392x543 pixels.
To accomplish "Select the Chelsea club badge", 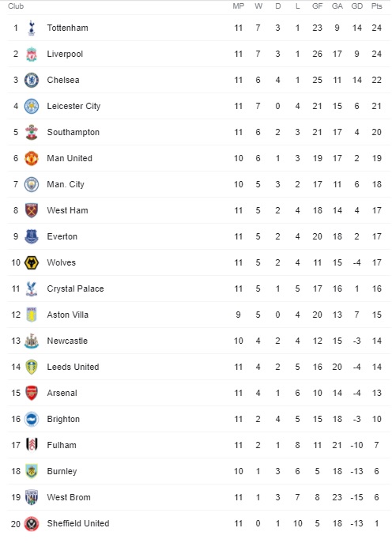I will (x=32, y=80).
